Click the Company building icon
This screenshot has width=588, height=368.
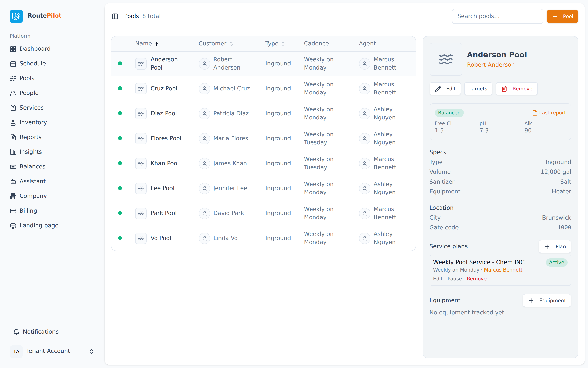coord(13,196)
